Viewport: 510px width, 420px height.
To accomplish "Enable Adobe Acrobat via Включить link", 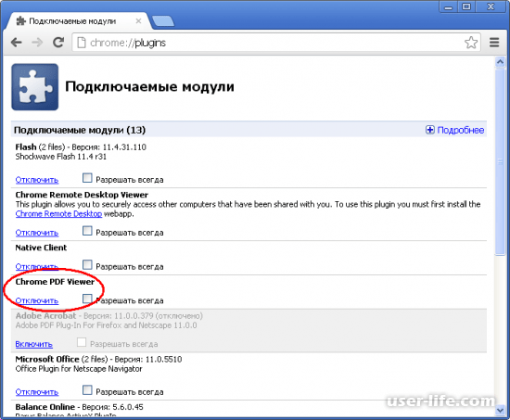I will [x=33, y=344].
